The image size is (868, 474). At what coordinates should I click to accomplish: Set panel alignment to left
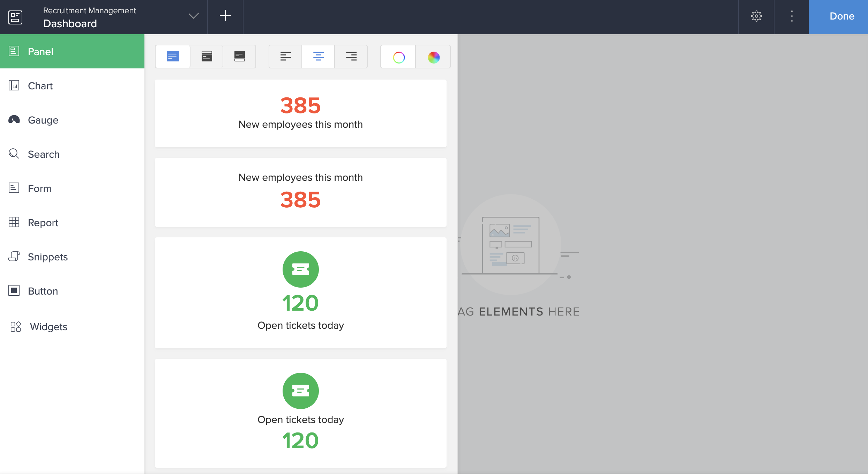tap(285, 57)
